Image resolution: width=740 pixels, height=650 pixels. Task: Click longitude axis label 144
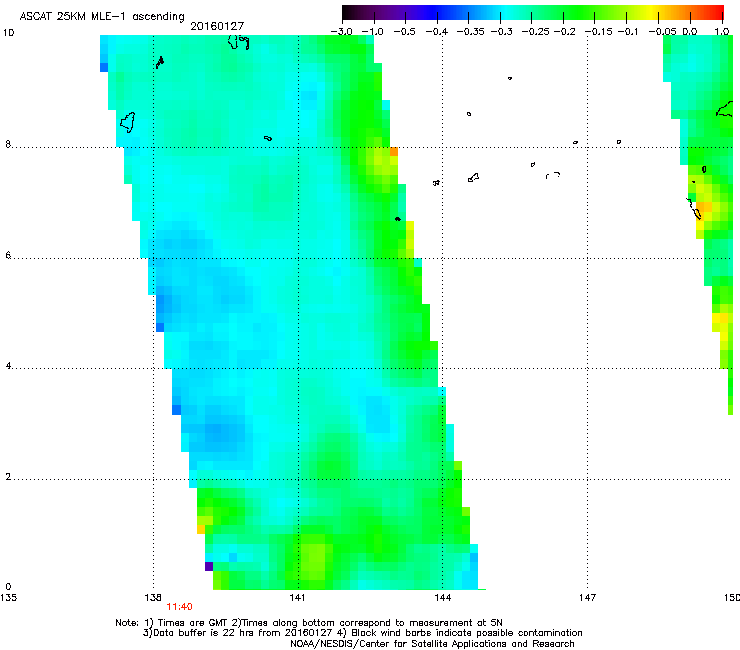(443, 598)
